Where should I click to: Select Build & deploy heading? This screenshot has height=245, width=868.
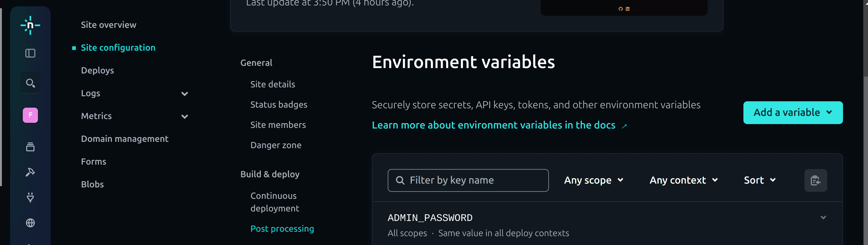coord(270,174)
